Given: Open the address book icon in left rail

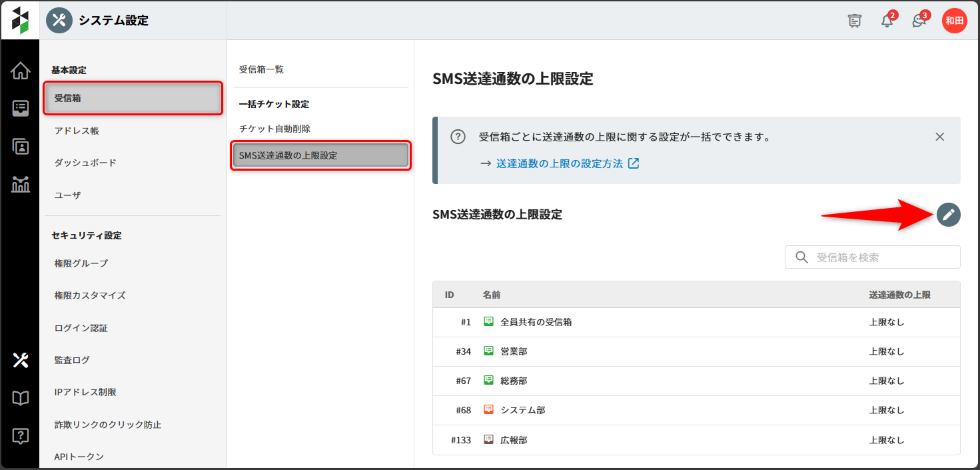Looking at the screenshot, I should (21, 147).
